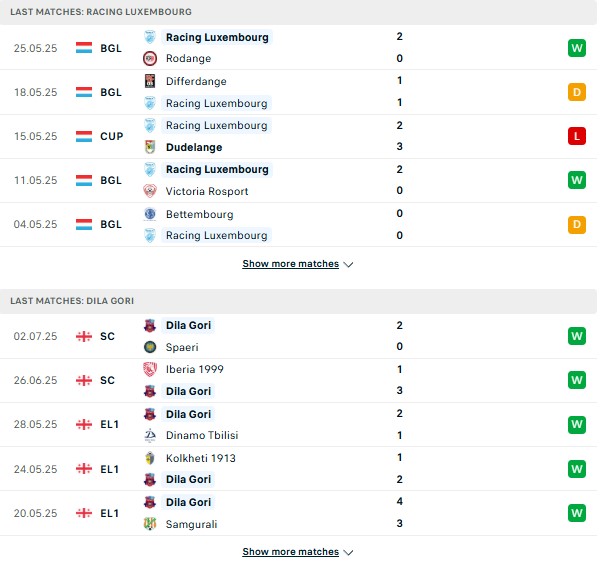Click the red L badge for Dudelange match
This screenshot has width=603, height=573.
pyautogui.click(x=576, y=136)
